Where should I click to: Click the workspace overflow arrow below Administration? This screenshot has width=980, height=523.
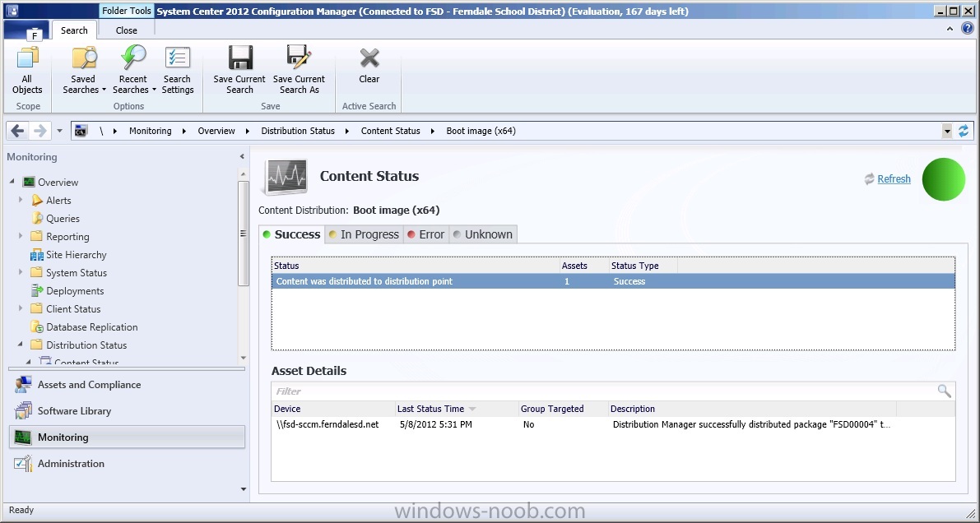(244, 489)
